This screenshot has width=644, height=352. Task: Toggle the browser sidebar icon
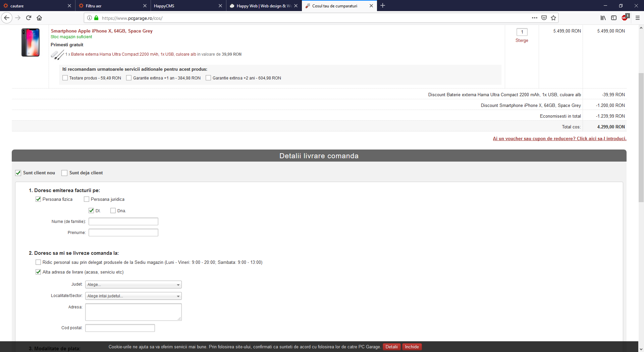coord(614,18)
